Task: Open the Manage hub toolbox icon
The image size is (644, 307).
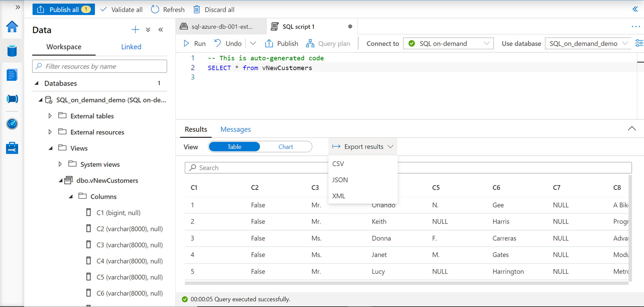Action: 12,148
